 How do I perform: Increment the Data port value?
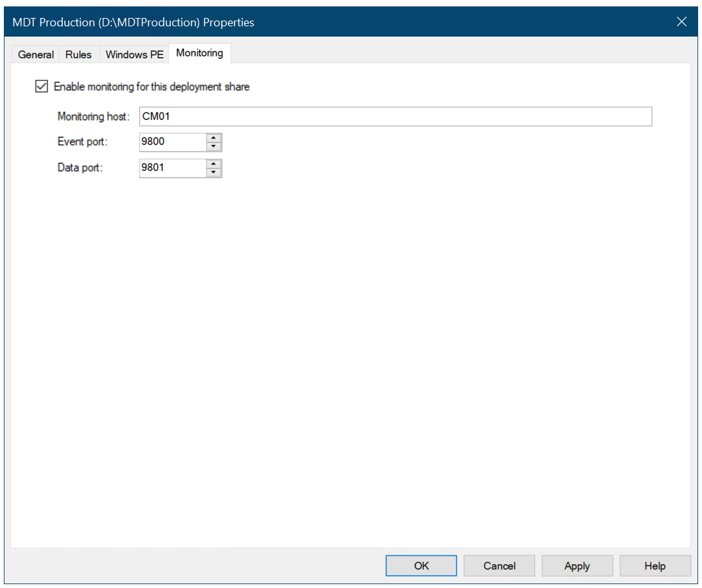tap(214, 164)
